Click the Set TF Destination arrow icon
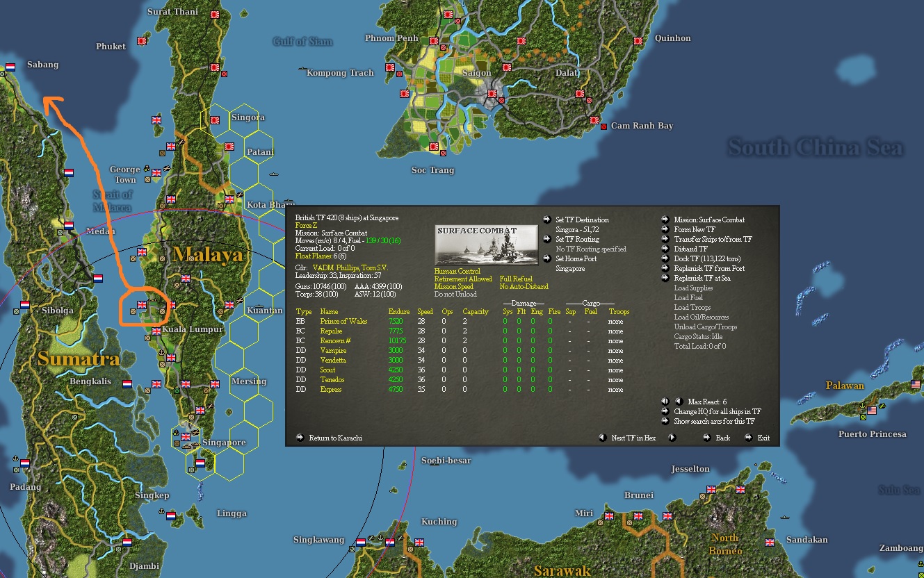The width and height of the screenshot is (924, 578). pyautogui.click(x=547, y=220)
